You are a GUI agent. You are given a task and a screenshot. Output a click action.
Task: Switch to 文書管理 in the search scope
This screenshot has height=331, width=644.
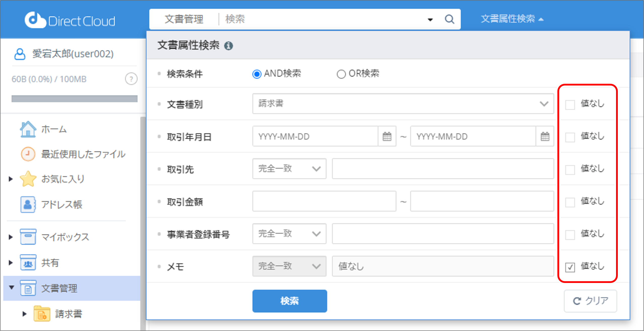[184, 19]
